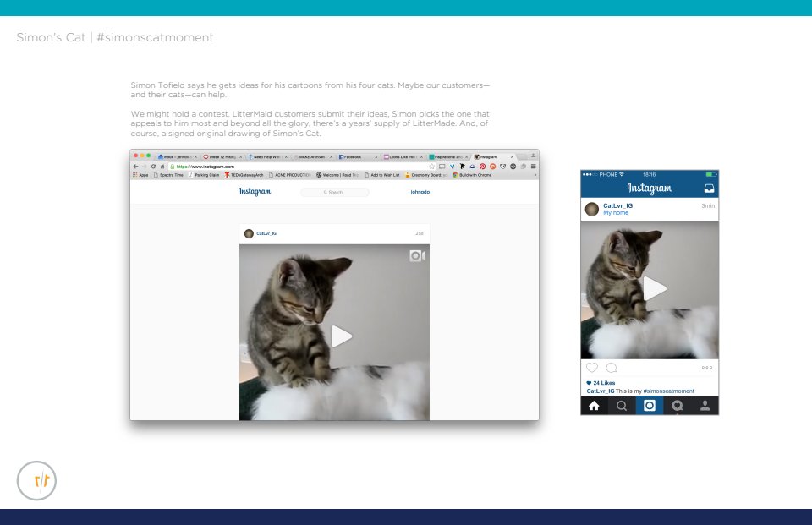812x525 pixels.
Task: Switch to These 12 Hiking tab
Action: click(222, 156)
